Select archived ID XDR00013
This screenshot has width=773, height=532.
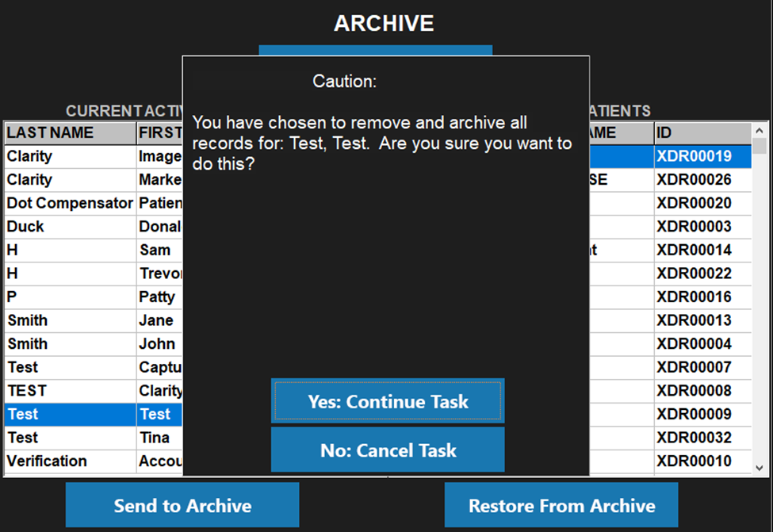pos(703,320)
